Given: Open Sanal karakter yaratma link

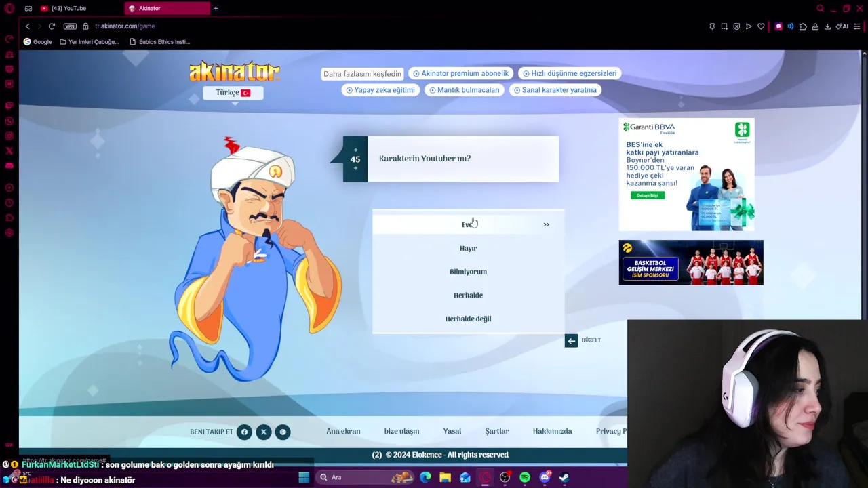Looking at the screenshot, I should click(x=555, y=90).
